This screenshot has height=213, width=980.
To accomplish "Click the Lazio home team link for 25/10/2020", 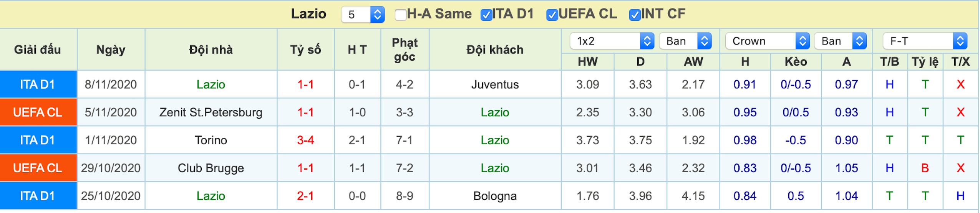I will pyautogui.click(x=211, y=196).
